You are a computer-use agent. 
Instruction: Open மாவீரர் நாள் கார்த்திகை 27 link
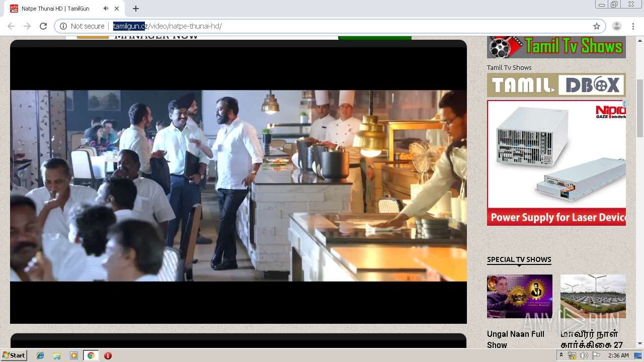[x=592, y=339]
